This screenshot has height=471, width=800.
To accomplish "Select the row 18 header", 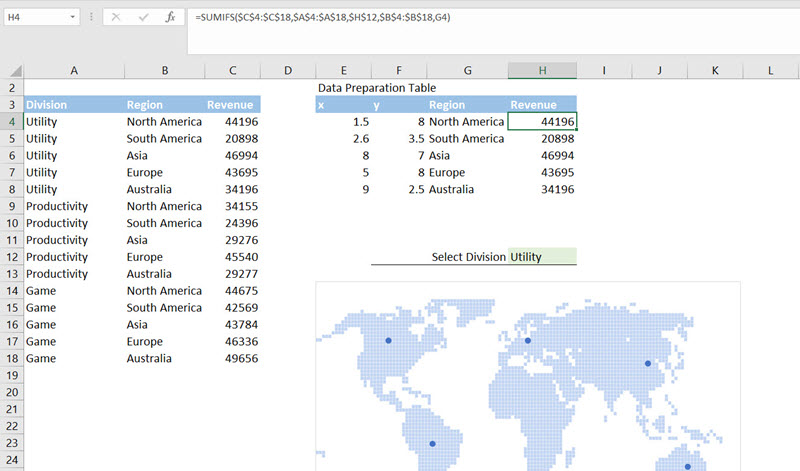I will pos(11,358).
